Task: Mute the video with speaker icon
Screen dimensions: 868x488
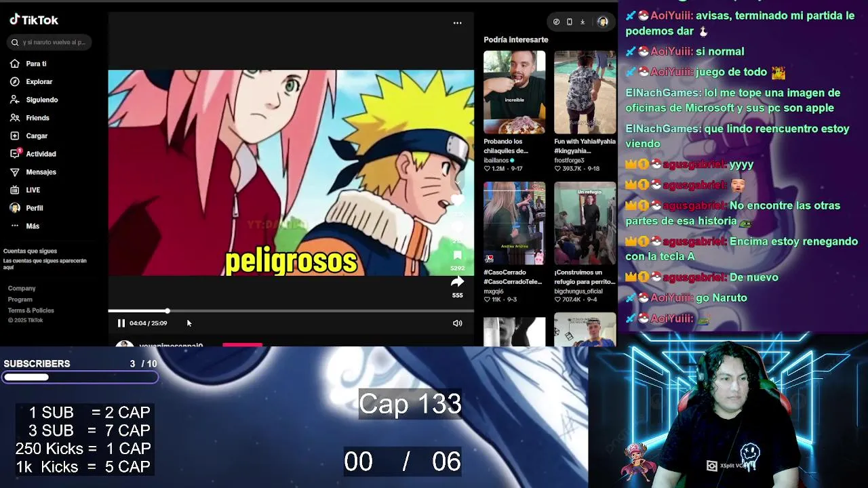Action: (x=457, y=323)
